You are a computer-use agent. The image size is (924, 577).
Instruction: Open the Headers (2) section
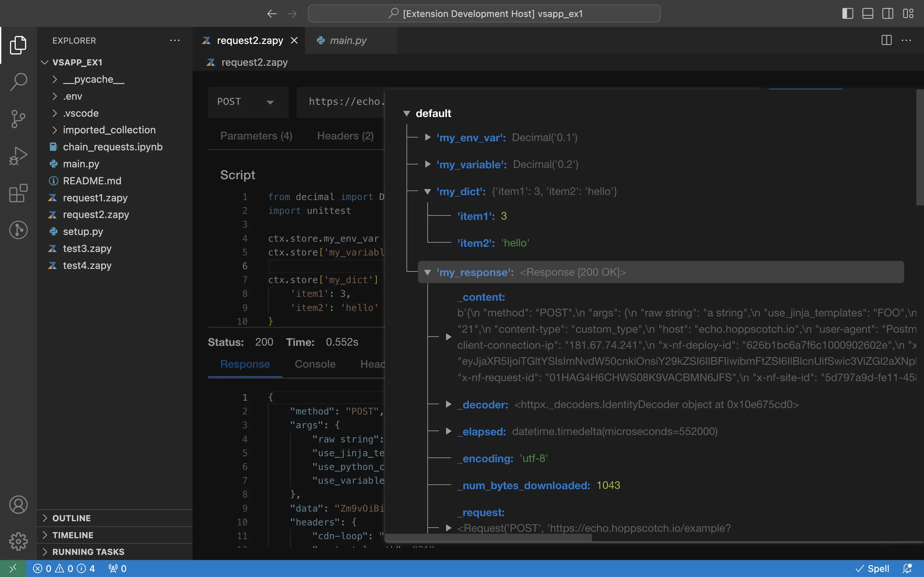(345, 136)
